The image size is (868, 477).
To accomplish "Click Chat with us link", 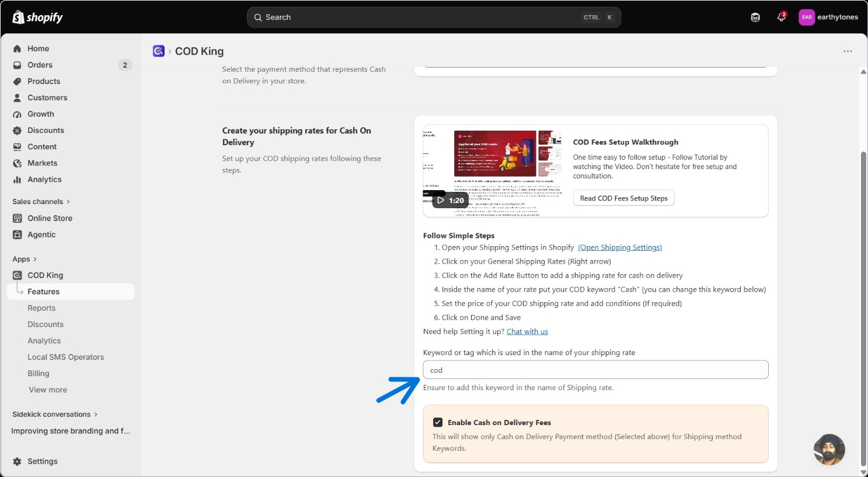I will click(x=527, y=331).
